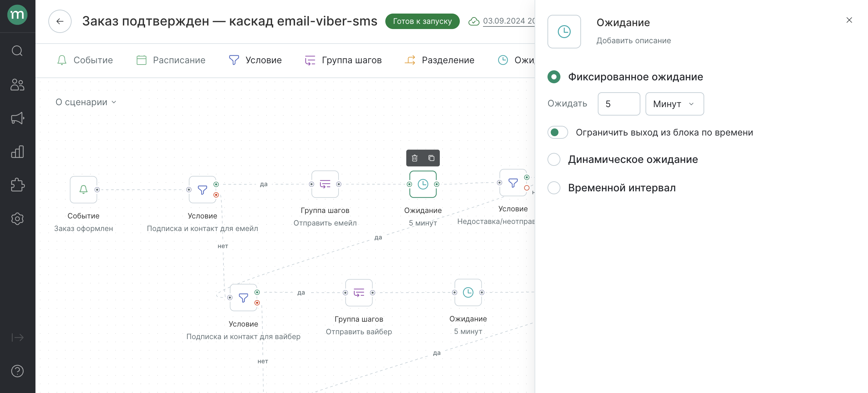This screenshot has height=393, width=868.
Task: Click the large clock icon in side panel
Action: click(564, 32)
